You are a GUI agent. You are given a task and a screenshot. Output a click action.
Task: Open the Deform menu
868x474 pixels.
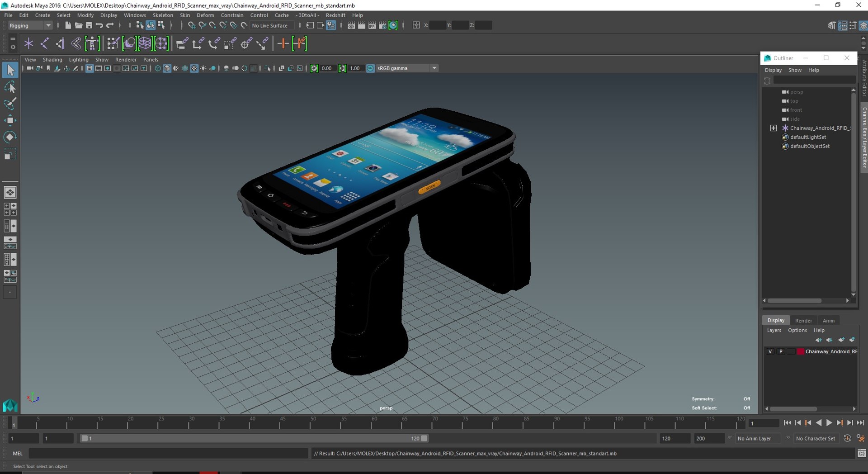click(205, 15)
